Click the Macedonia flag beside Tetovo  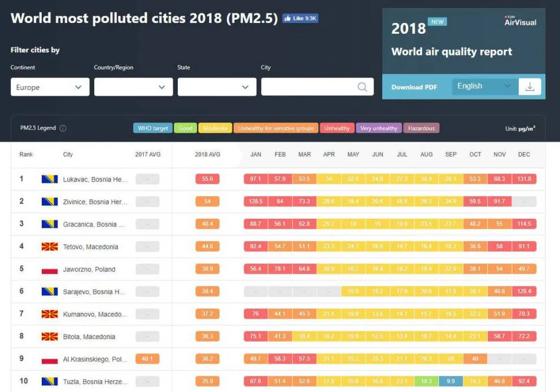coord(50,246)
